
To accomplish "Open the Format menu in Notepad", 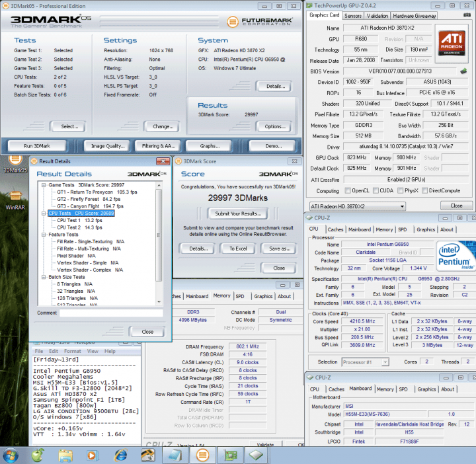I will pyautogui.click(x=73, y=351).
